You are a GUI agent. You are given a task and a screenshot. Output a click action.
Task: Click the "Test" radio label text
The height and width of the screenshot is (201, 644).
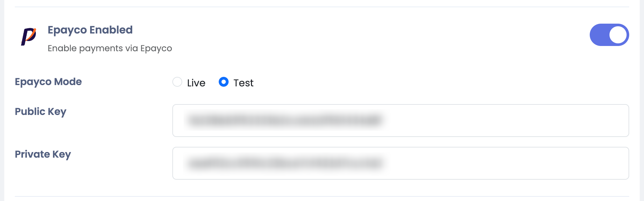point(243,83)
